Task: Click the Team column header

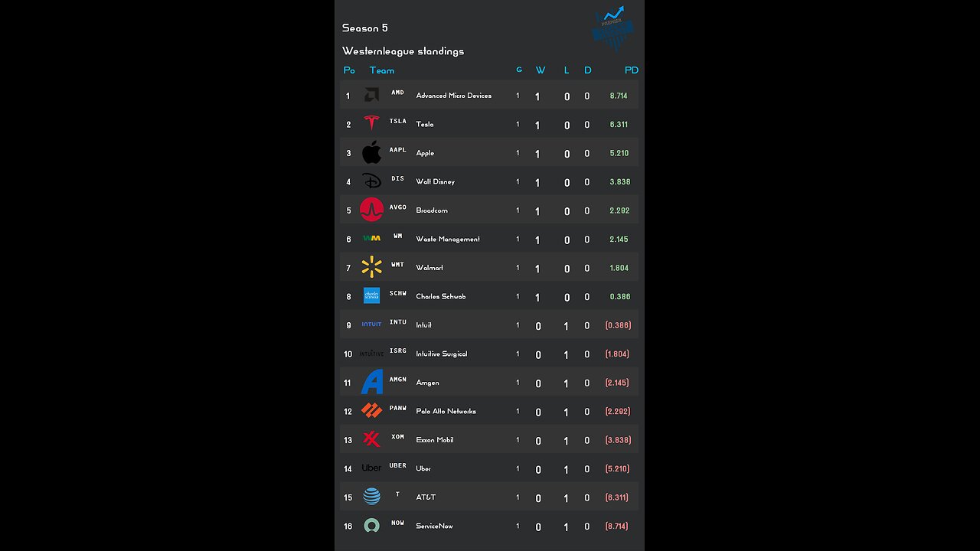Action: [381, 70]
